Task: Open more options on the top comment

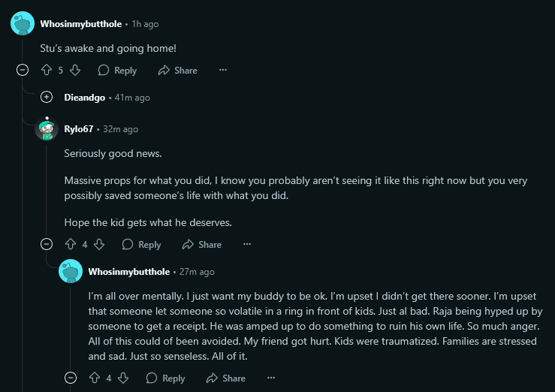Action: click(x=223, y=71)
